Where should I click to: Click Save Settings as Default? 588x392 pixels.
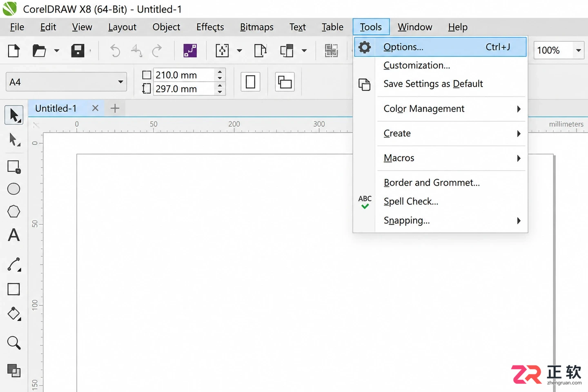click(x=441, y=84)
